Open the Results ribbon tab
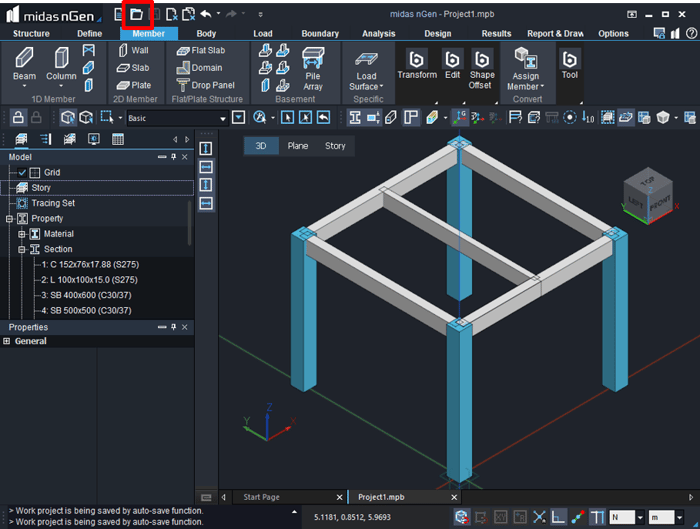The image size is (700, 529). [x=496, y=33]
